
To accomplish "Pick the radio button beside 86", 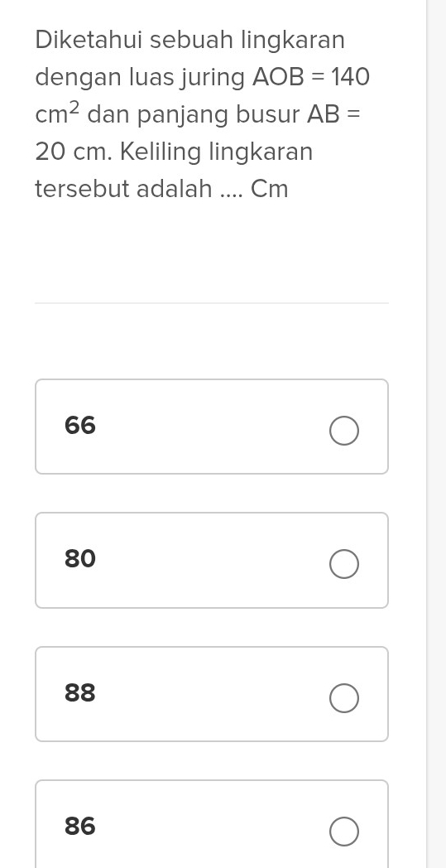I will tap(344, 832).
